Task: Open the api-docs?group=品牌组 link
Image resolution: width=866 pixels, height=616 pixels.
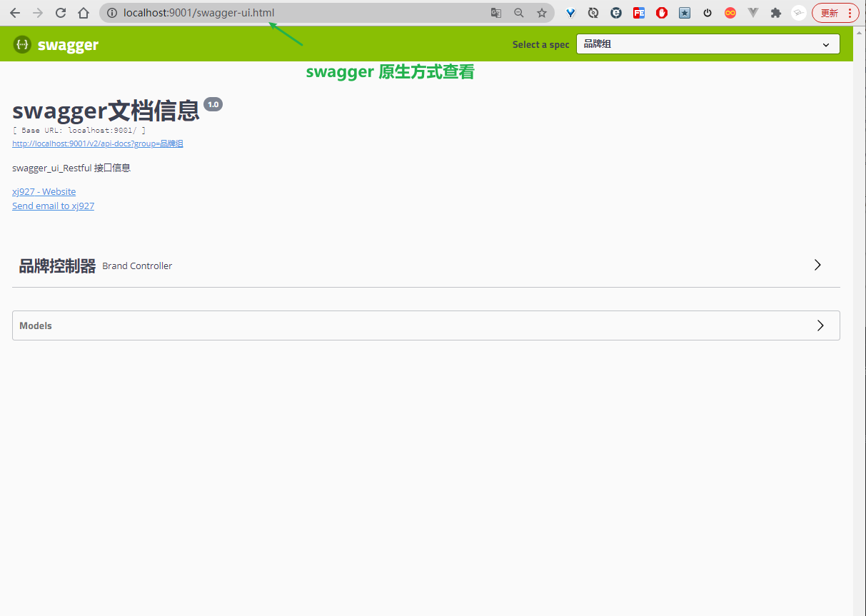Action: coord(98,143)
